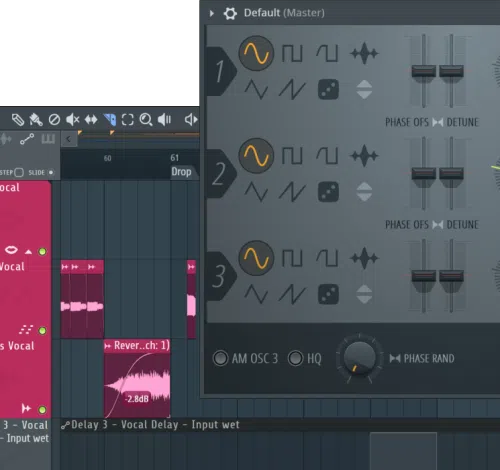Mute the Vocal track with lips icon

click(42, 251)
